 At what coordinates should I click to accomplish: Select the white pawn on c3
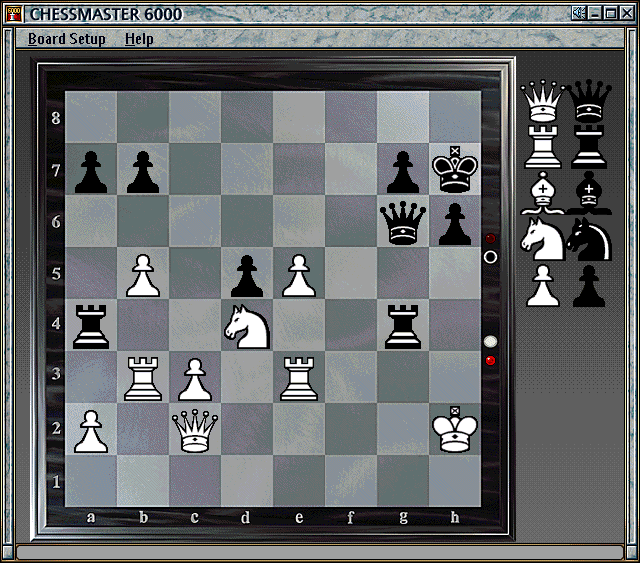(x=195, y=380)
